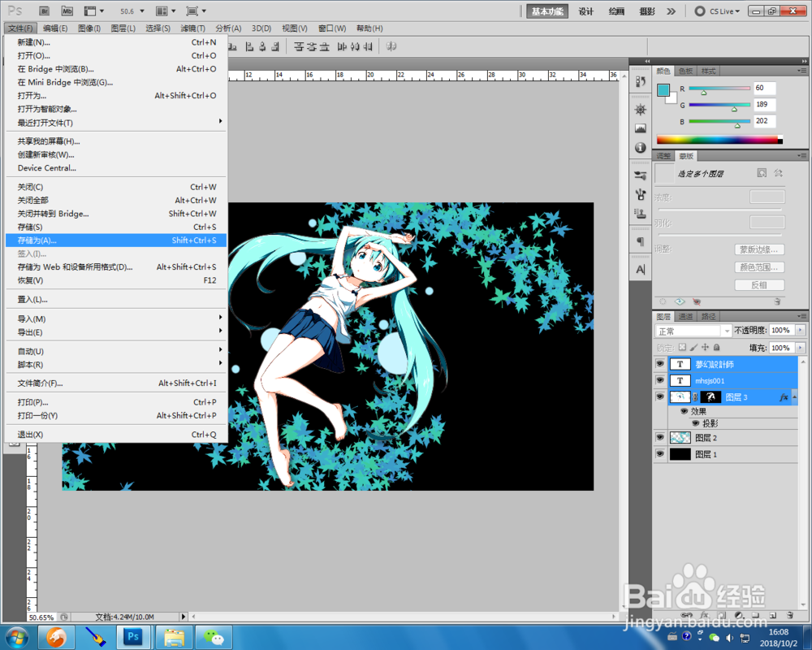Open the Navigator ship-wheel panel icon
The image size is (812, 650).
click(641, 110)
